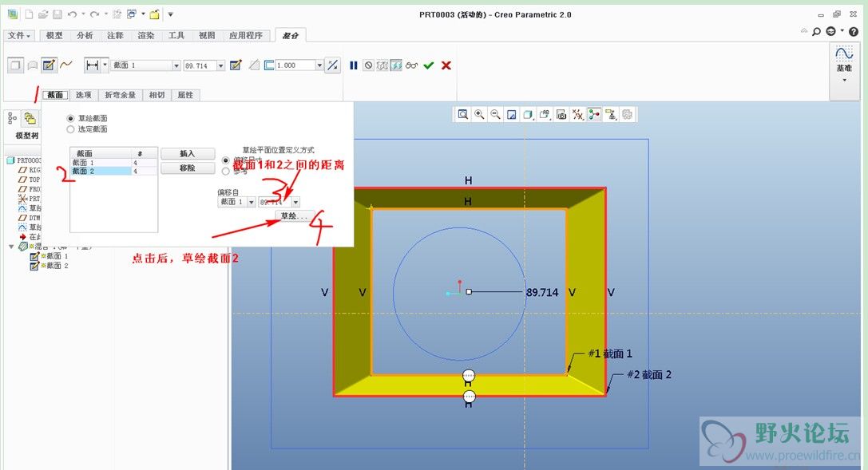
Task: Select blend as solid icon
Action: click(15, 65)
